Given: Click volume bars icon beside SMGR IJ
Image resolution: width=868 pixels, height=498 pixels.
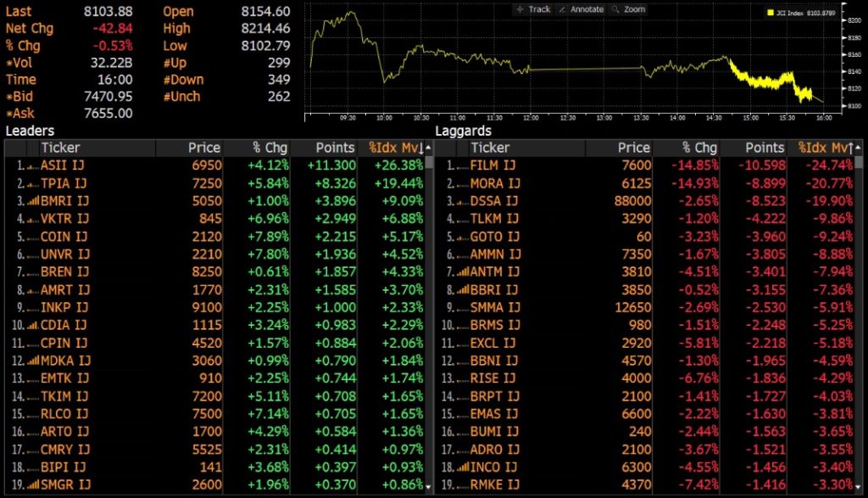Looking at the screenshot, I should pyautogui.click(x=33, y=484).
